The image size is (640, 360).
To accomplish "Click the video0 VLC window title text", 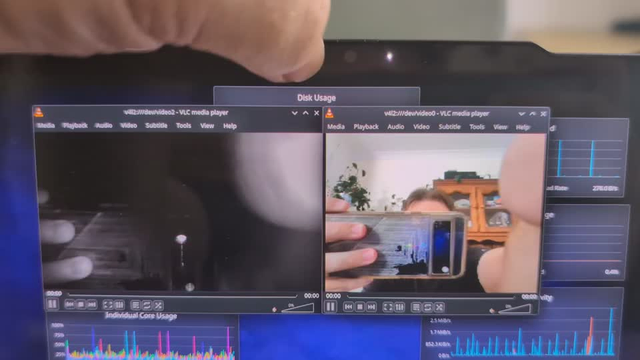I will coord(436,113).
